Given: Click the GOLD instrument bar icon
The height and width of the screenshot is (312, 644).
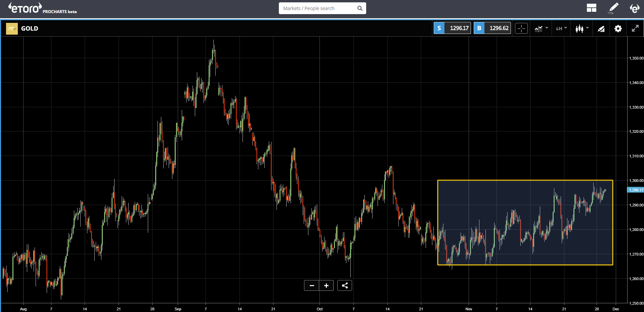Looking at the screenshot, I should tap(12, 29).
